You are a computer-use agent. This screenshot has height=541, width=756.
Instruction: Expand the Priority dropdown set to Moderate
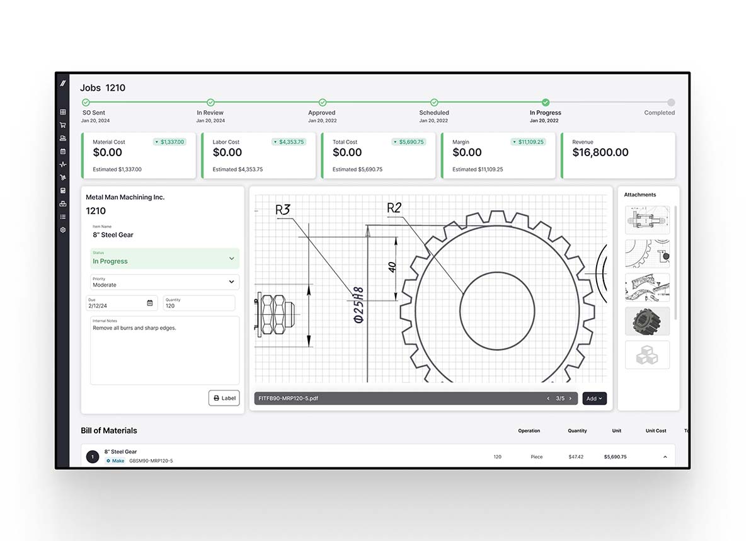pos(164,282)
